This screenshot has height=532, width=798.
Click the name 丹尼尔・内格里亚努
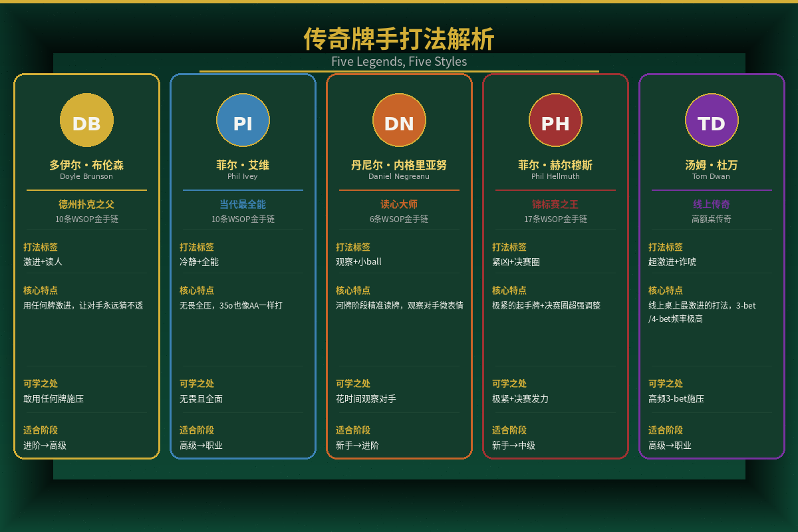click(399, 165)
